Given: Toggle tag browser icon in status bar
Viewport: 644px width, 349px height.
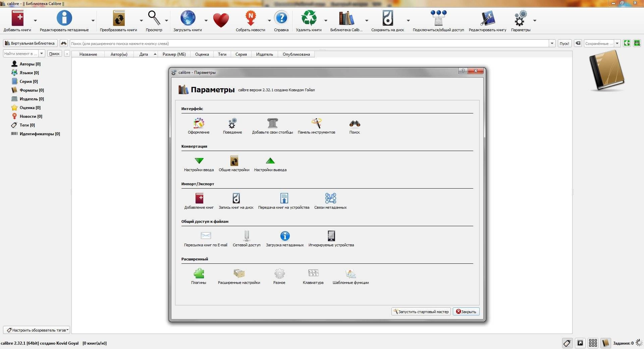Looking at the screenshot, I should click(x=567, y=343).
